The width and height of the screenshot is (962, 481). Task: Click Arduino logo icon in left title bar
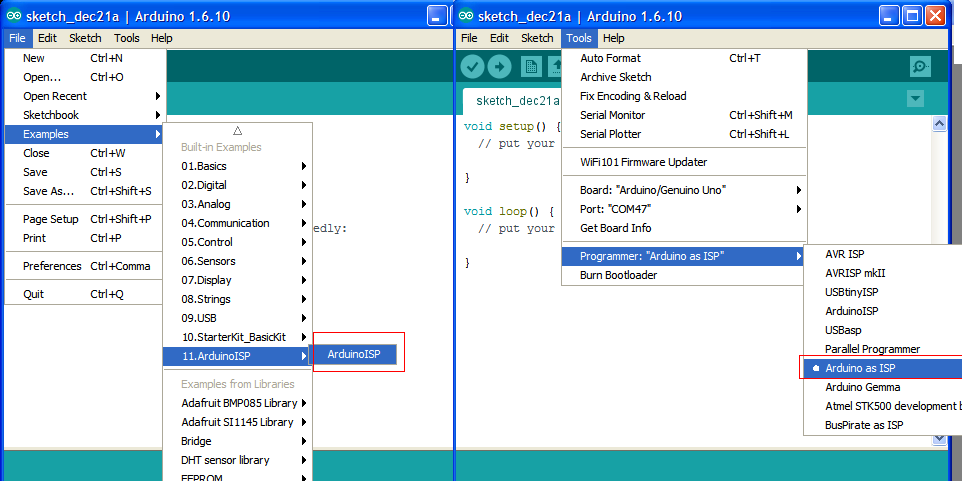(14, 16)
